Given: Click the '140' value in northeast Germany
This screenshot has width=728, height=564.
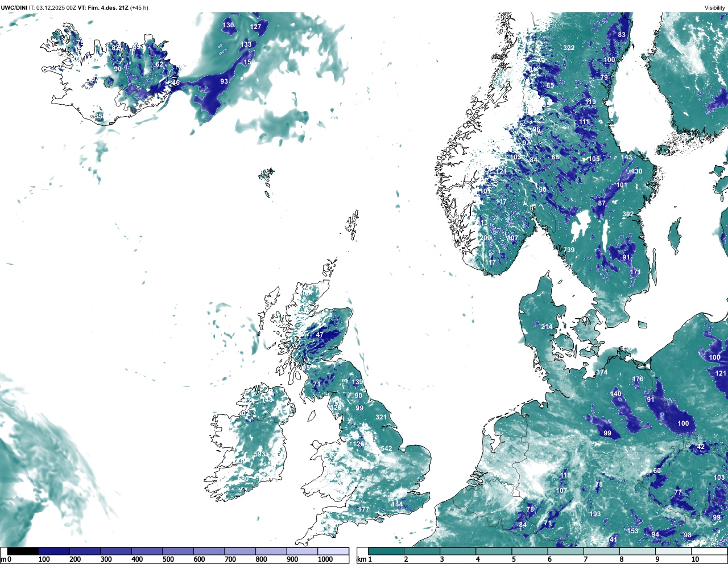Looking at the screenshot, I should tap(616, 394).
